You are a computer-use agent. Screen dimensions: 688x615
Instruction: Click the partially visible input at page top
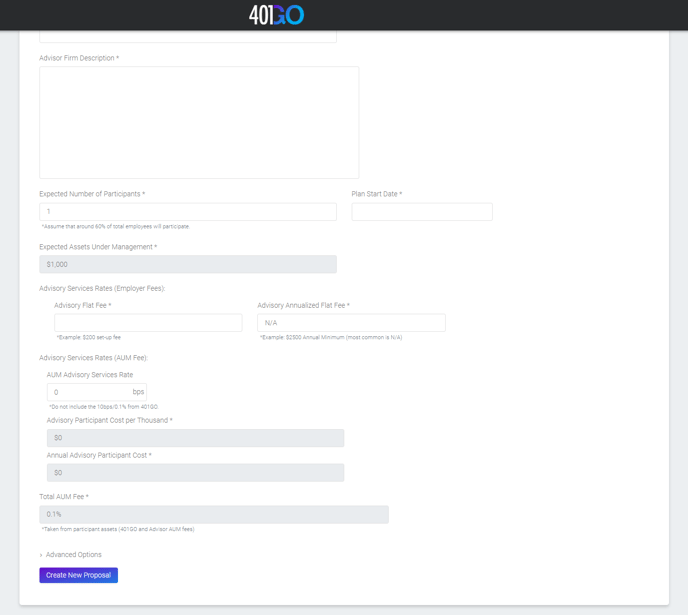pos(188,37)
